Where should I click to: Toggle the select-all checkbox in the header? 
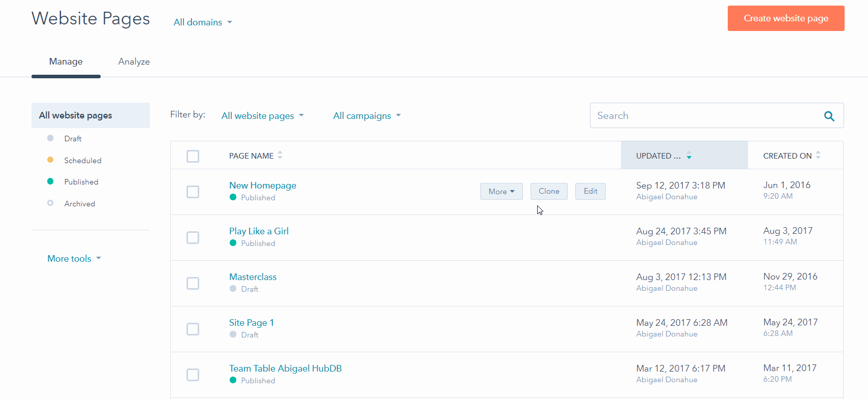click(193, 156)
